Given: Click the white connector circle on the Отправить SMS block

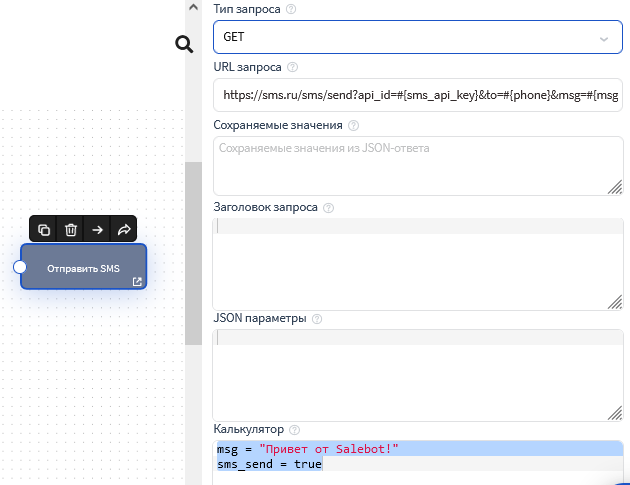Looking at the screenshot, I should (20, 267).
